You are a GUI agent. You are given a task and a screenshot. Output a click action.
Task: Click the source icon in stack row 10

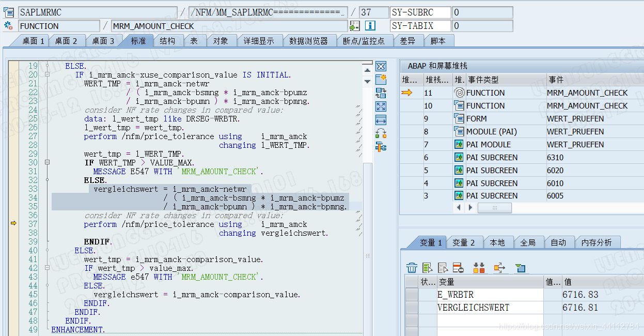point(459,105)
